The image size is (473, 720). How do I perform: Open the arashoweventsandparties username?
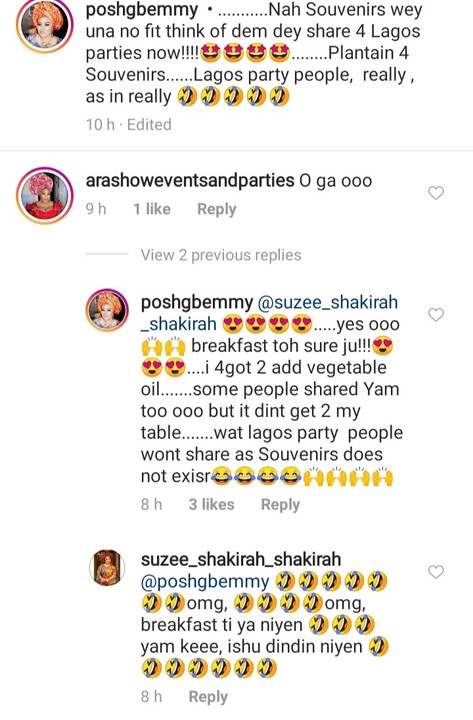[190, 180]
